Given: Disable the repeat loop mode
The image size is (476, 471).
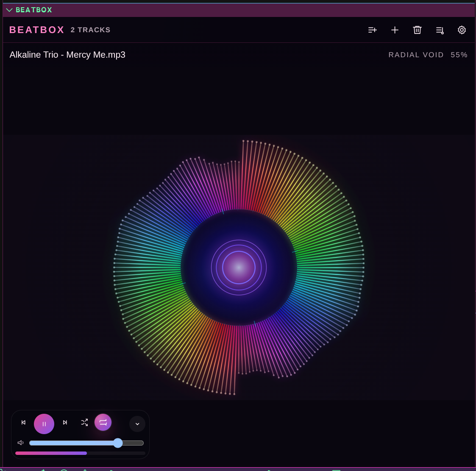Looking at the screenshot, I should click(x=103, y=422).
